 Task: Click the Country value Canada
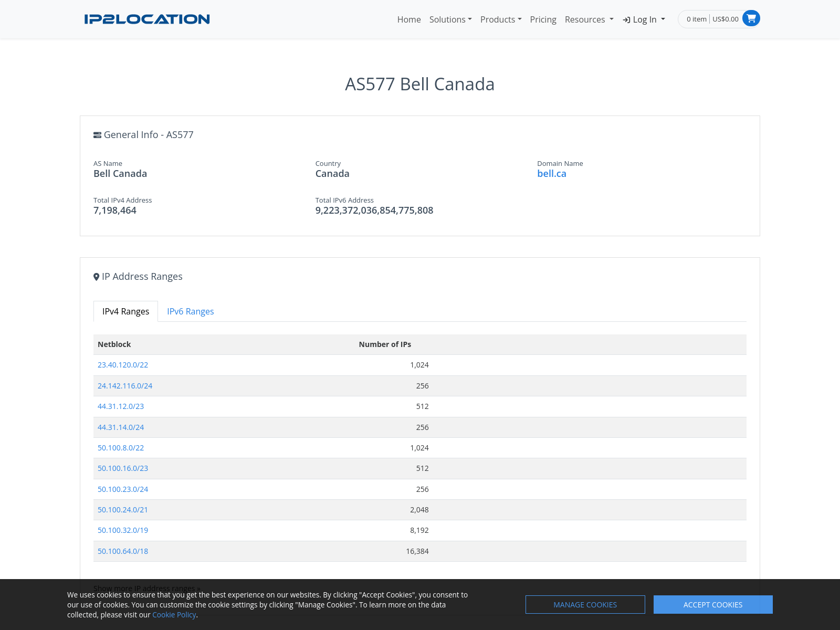pos(332,174)
